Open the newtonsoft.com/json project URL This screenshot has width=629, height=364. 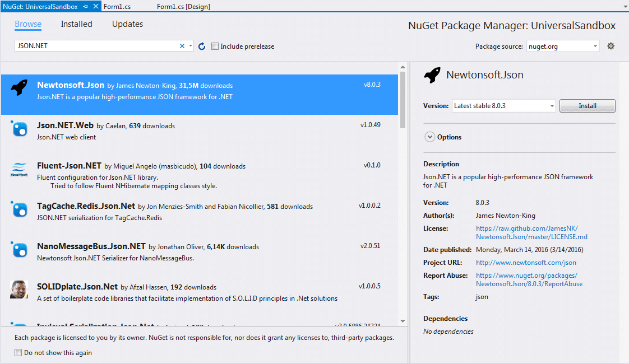tap(526, 263)
